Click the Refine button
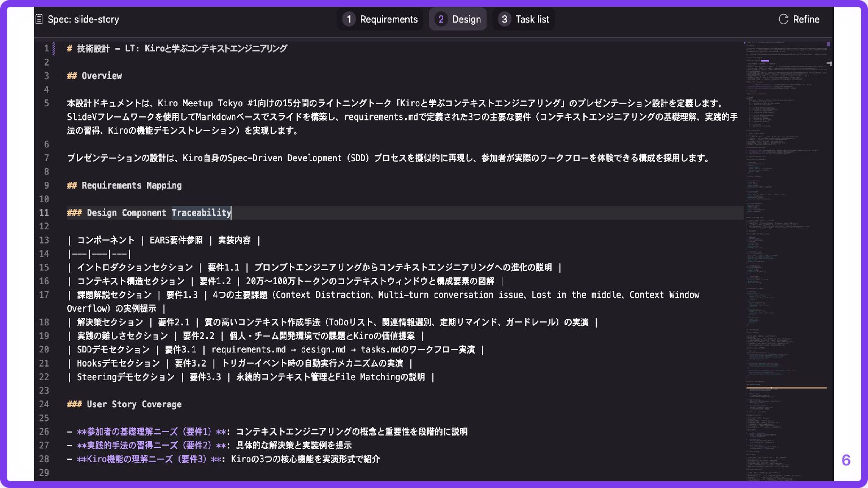This screenshot has height=488, width=868. click(799, 19)
